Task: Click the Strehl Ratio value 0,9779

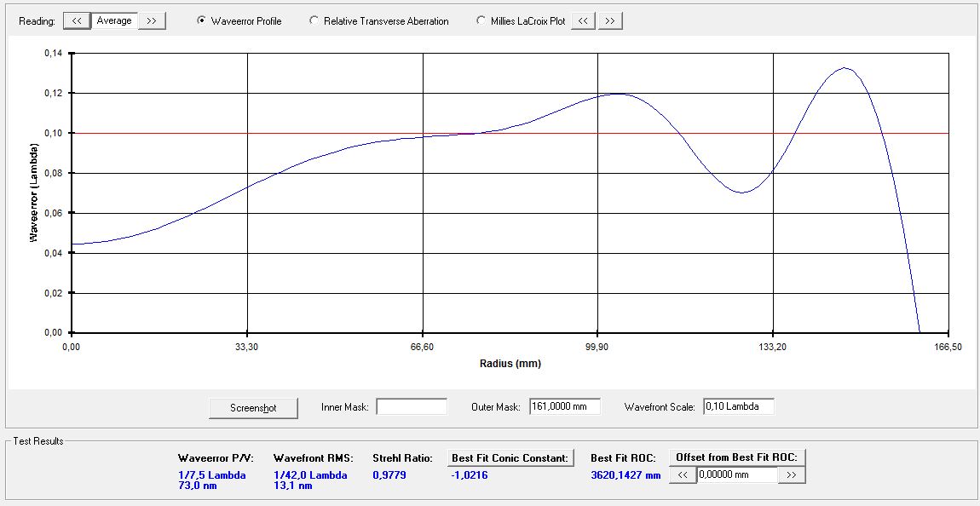Action: [389, 475]
